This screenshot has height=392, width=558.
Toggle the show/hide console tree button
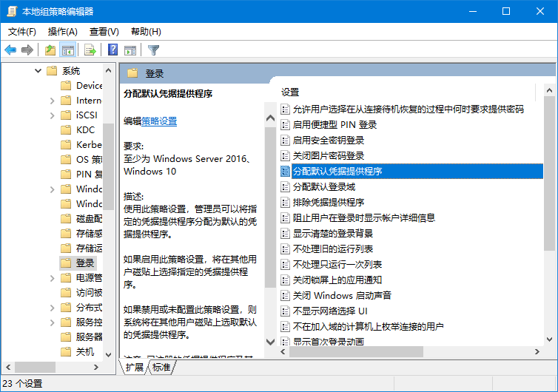click(x=68, y=50)
